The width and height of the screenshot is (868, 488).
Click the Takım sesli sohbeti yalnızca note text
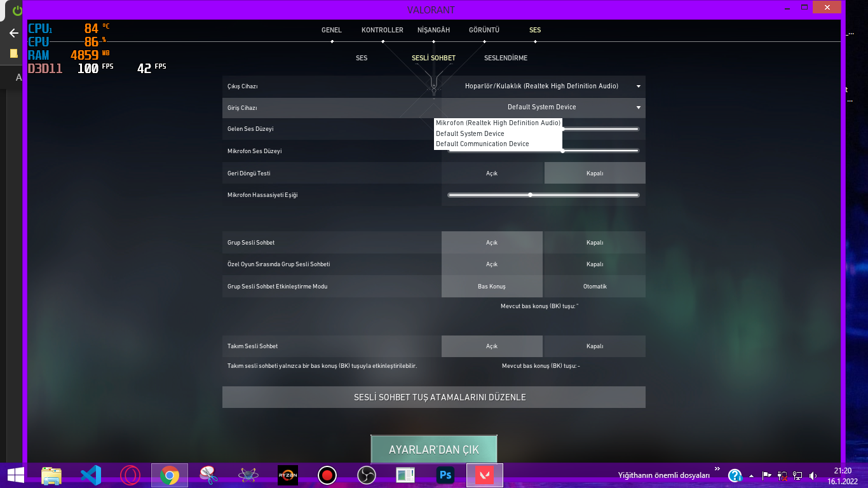322,366
